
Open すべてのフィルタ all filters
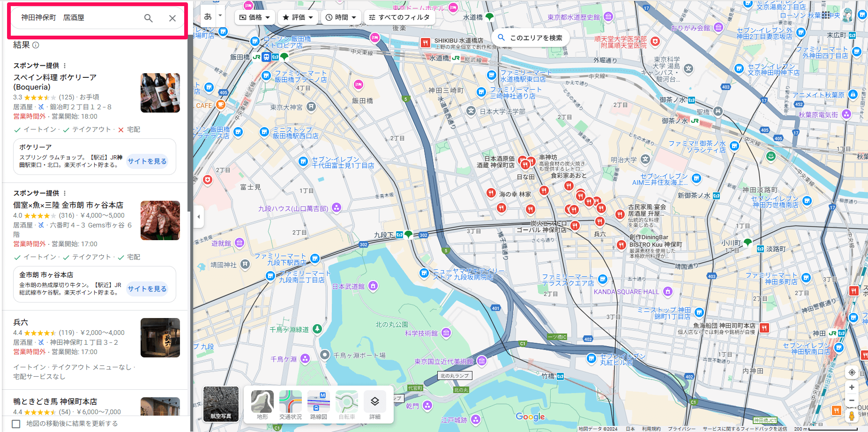(400, 17)
